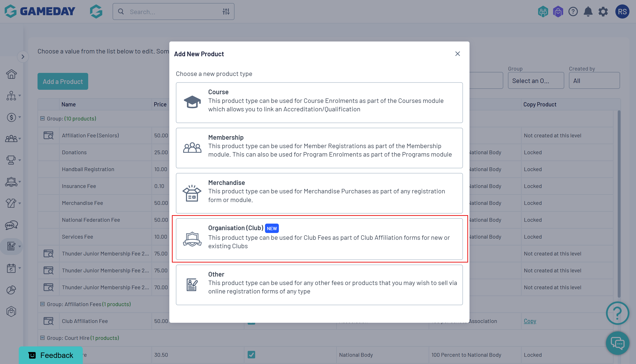The width and height of the screenshot is (636, 364).
Task: Click the settings gear icon
Action: (x=603, y=12)
